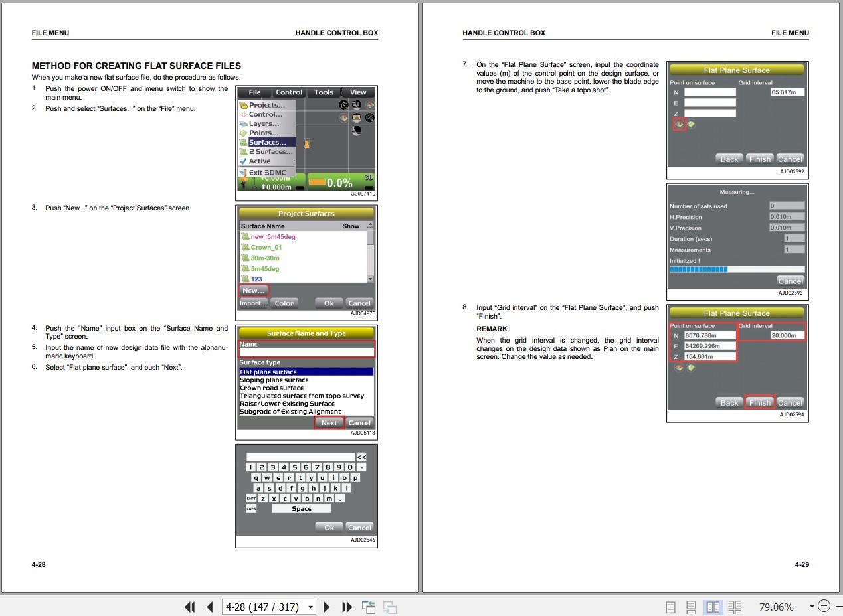Click the CAPS key on keyboard figure
The image size is (843, 616).
click(x=251, y=508)
